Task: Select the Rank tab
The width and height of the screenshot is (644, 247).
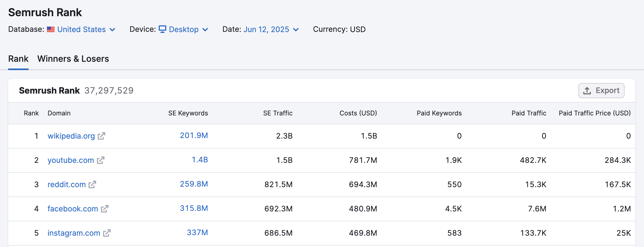Action: [18, 59]
